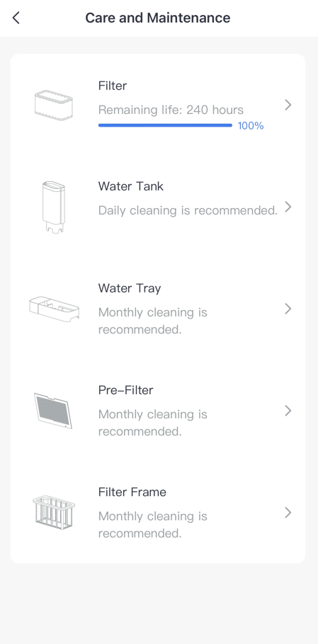Click the filter life progress bar
Screen dimensions: 318x644
165,125
